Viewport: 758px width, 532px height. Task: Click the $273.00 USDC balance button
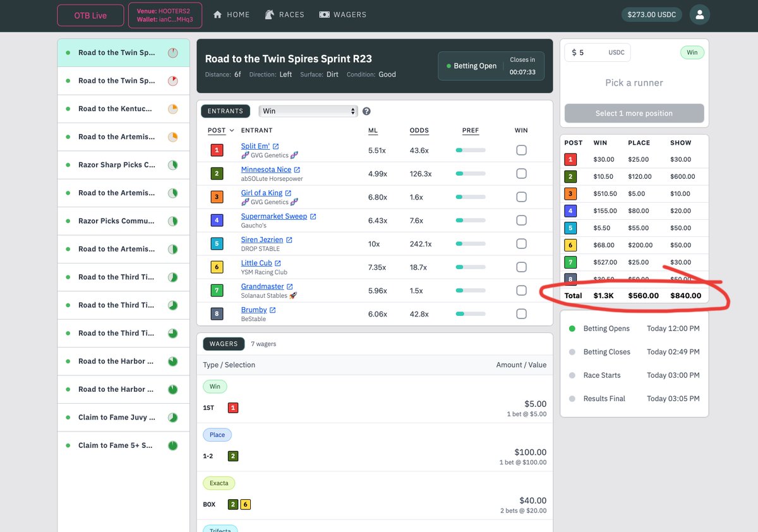652,15
